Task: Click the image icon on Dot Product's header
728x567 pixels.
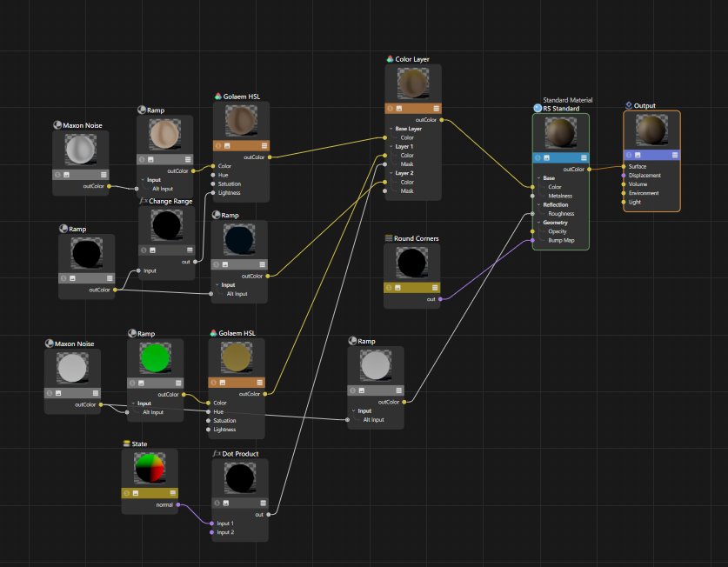Action: pos(226,503)
